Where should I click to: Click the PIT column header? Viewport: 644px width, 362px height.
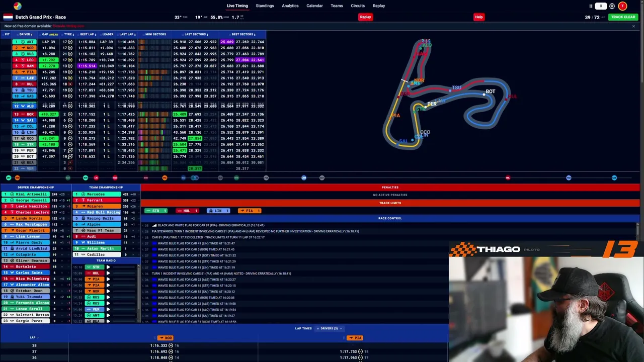7,34
